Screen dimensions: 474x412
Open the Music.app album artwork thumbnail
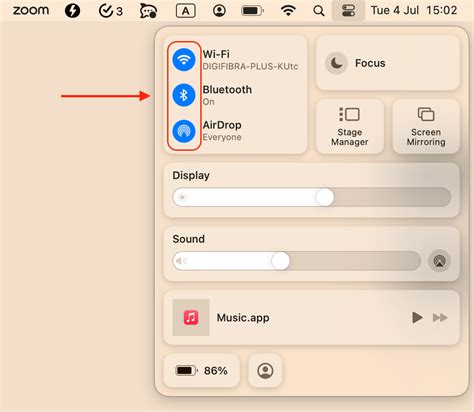pos(191,317)
